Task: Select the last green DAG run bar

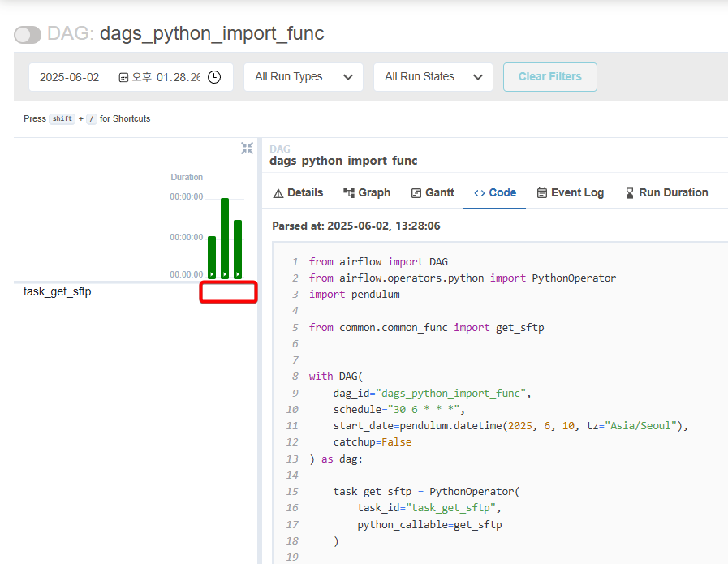Action: [x=238, y=249]
